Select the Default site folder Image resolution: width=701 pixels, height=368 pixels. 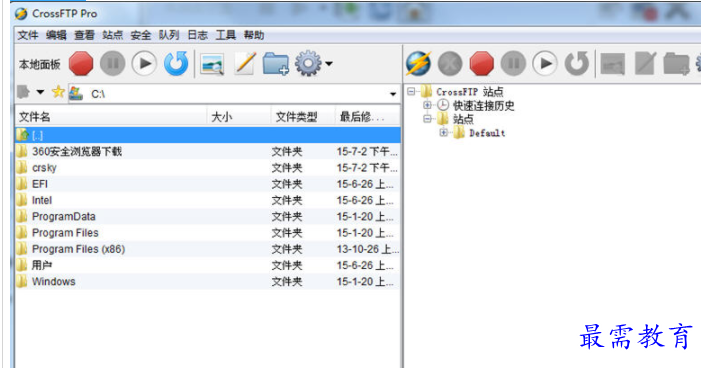click(487, 133)
